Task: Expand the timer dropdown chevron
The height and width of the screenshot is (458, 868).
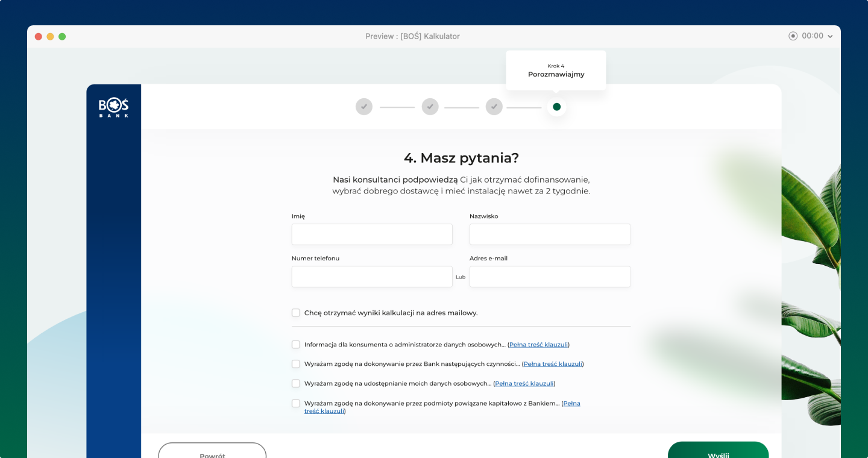Action: click(830, 37)
